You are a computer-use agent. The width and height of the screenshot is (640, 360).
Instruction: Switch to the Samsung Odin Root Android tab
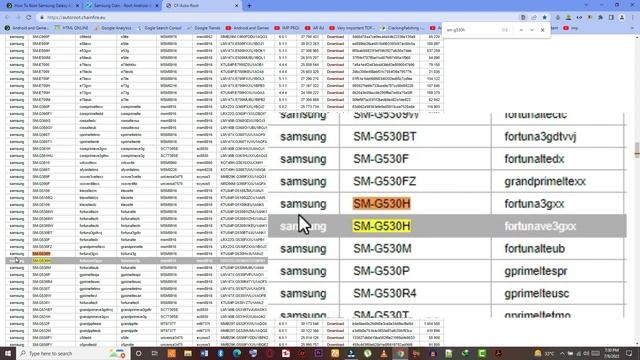click(x=122, y=6)
